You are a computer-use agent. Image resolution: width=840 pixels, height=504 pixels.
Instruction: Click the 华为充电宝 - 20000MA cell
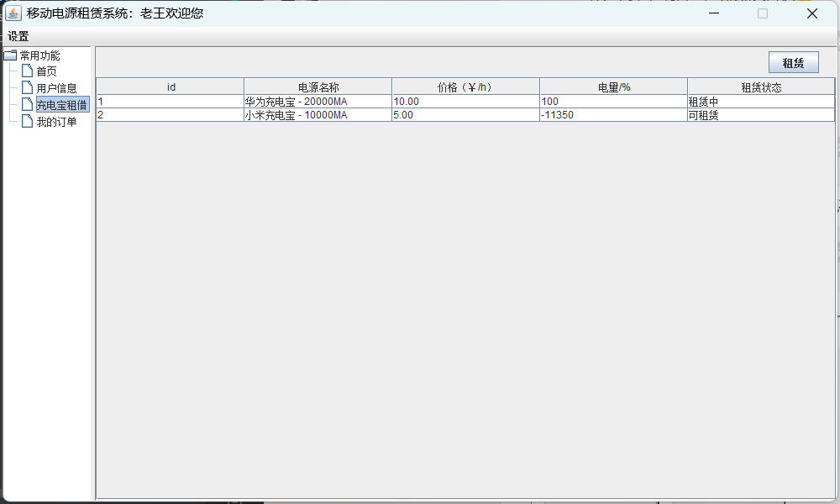[318, 102]
